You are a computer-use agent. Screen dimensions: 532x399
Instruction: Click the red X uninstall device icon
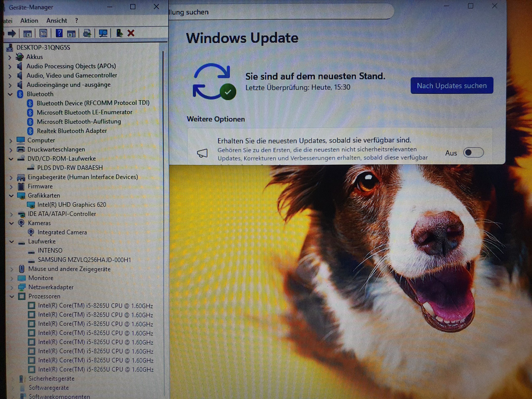131,33
